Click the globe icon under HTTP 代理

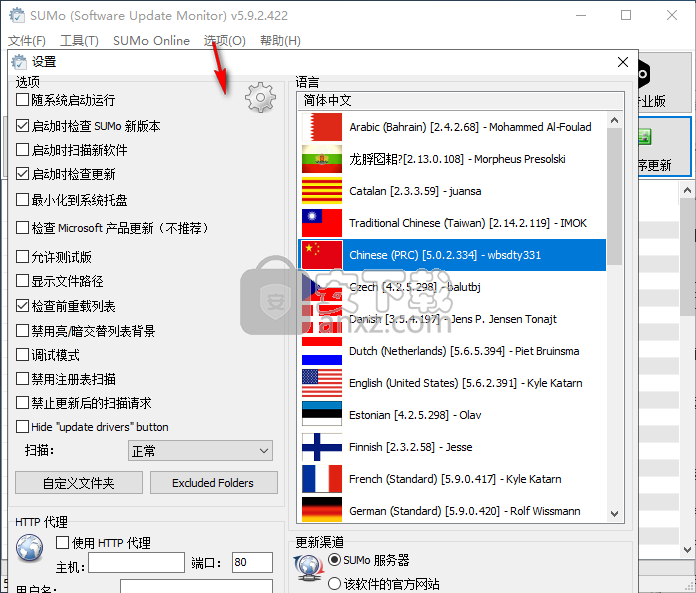29,547
